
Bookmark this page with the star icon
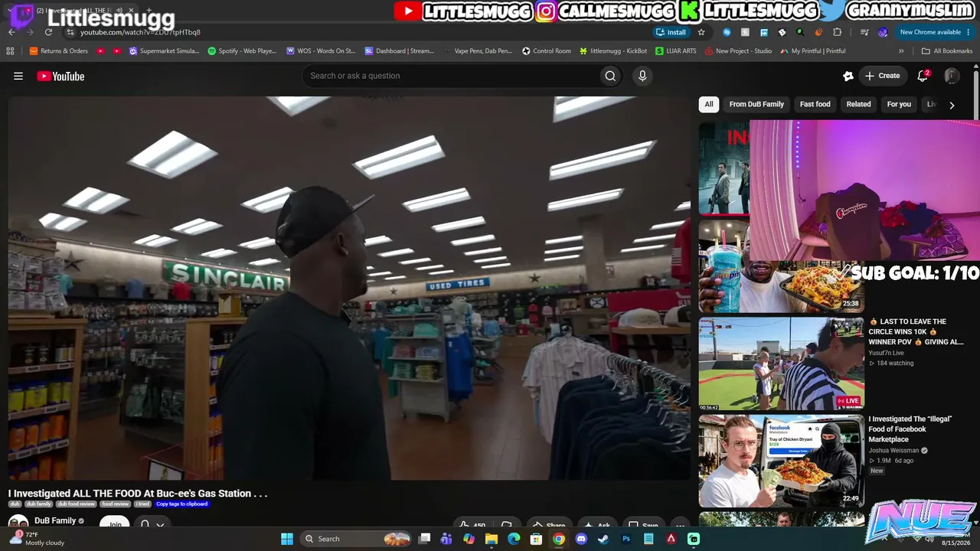(701, 32)
